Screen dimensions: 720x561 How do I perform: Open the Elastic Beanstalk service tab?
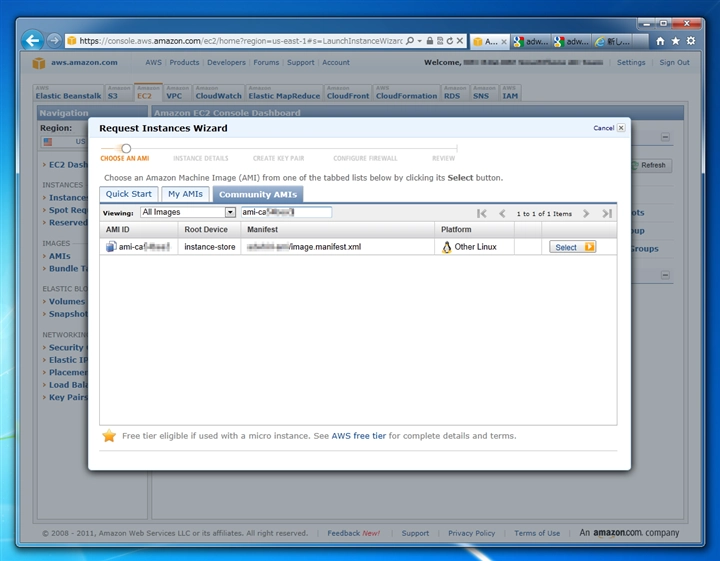click(68, 92)
